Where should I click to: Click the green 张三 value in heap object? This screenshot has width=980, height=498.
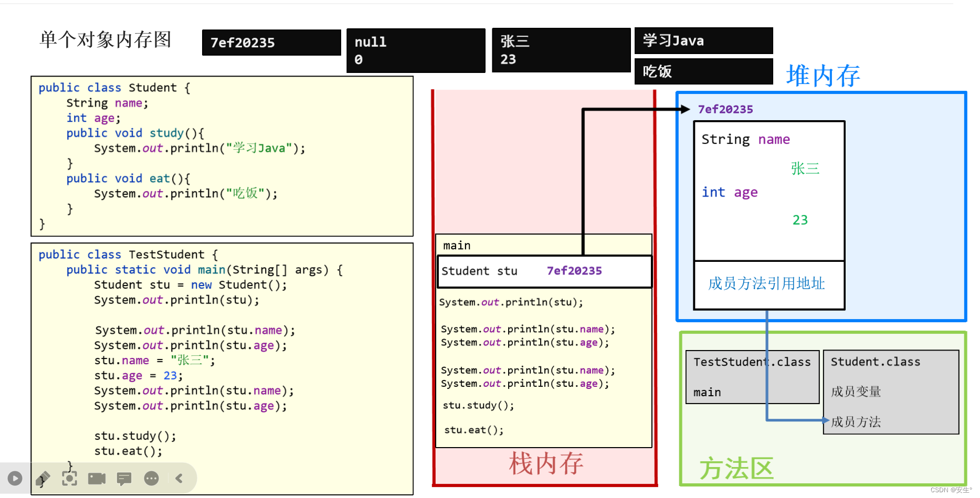(805, 168)
